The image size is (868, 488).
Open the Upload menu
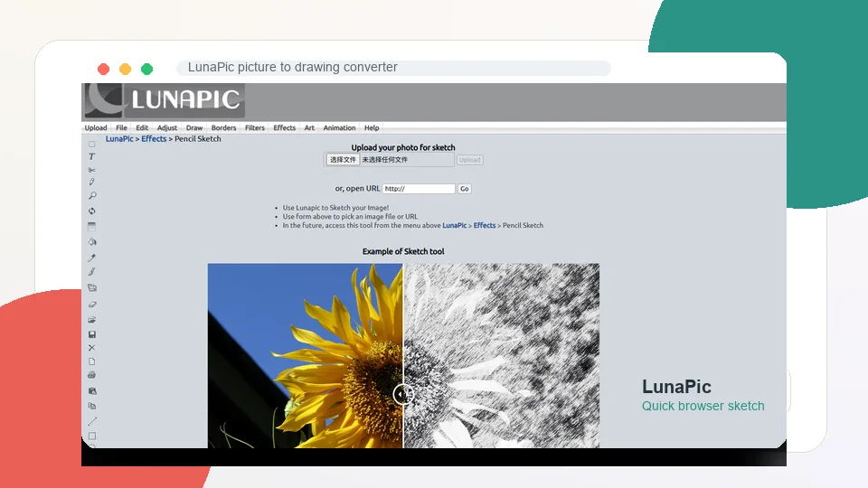[96, 127]
